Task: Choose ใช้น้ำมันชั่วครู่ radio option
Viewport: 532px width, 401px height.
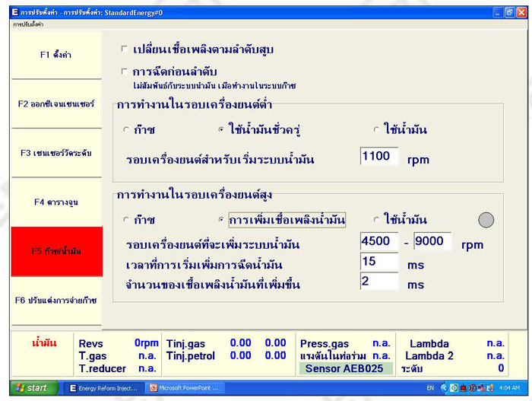Action: [x=222, y=130]
